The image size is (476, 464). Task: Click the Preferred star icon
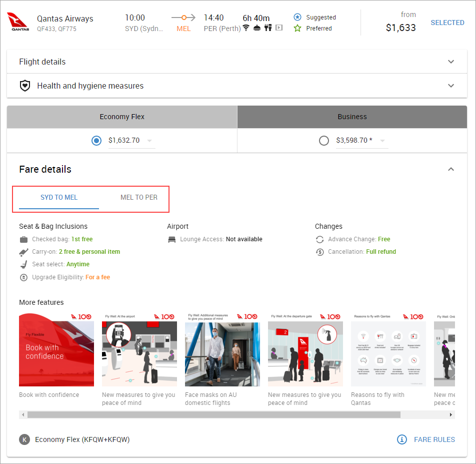(x=297, y=28)
